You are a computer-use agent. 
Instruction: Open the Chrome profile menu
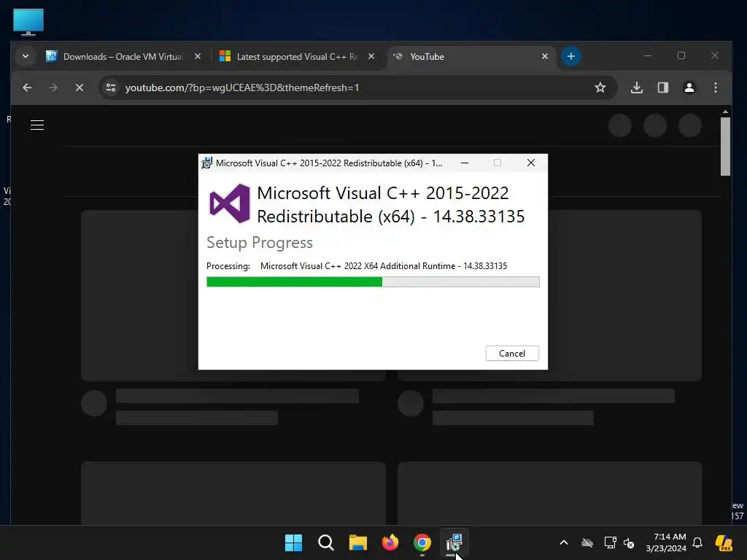tap(689, 87)
